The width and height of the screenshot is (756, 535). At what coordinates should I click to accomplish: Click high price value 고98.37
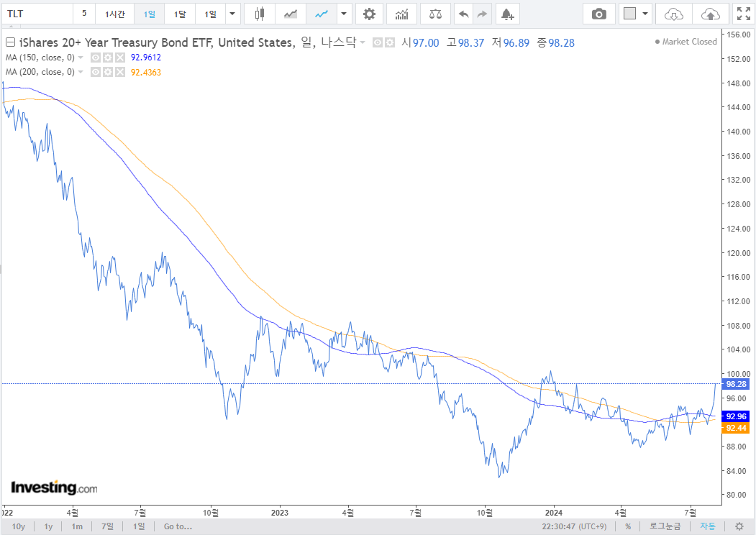pyautogui.click(x=465, y=43)
